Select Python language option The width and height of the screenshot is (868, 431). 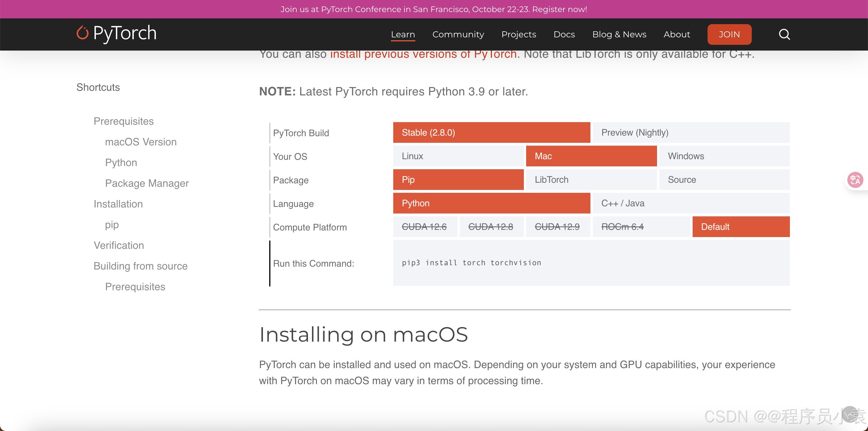tap(492, 203)
